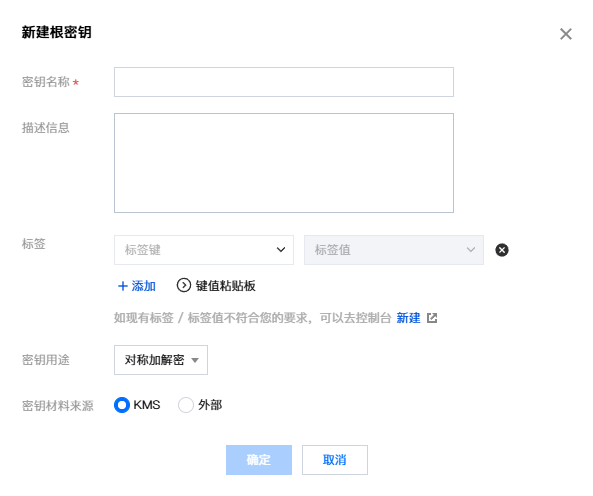Click the triangle arrow of 对称加解密
The height and width of the screenshot is (496, 593).
click(195, 360)
